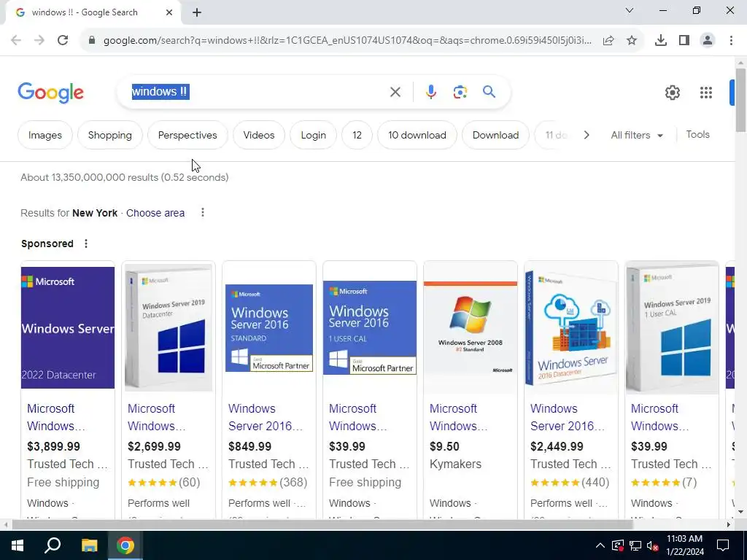Select the Perspectives filter chip
Image resolution: width=747 pixels, height=560 pixels.
[x=187, y=135]
